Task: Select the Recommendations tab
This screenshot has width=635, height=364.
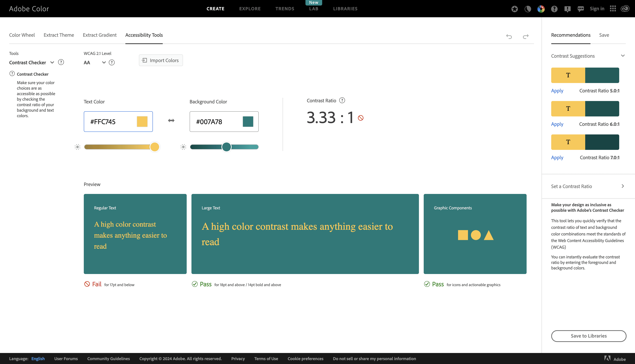Action: 571,35
